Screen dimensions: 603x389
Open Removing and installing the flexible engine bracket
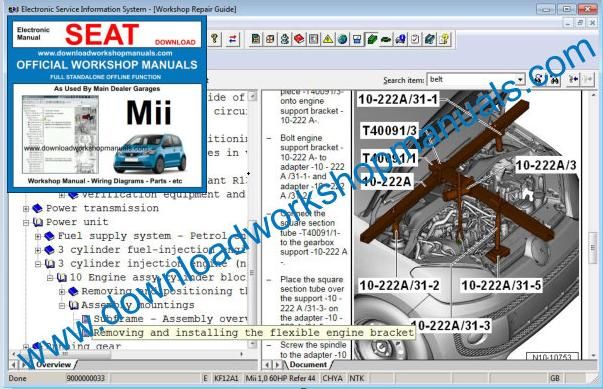pos(253,333)
